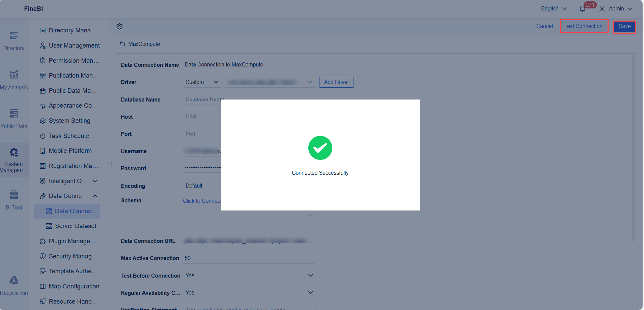Viewport: 644px width, 310px height.
Task: Open Public Data Management menu item
Action: click(x=68, y=91)
